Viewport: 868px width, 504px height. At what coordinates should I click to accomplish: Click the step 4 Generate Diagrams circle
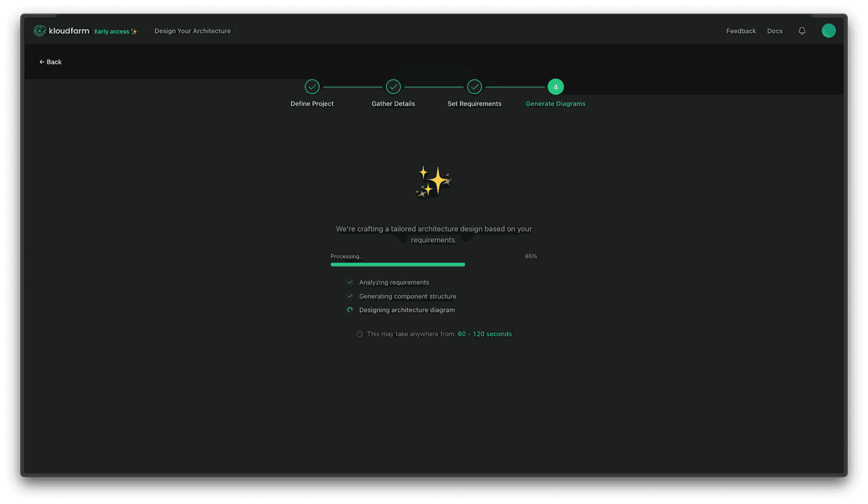point(555,87)
